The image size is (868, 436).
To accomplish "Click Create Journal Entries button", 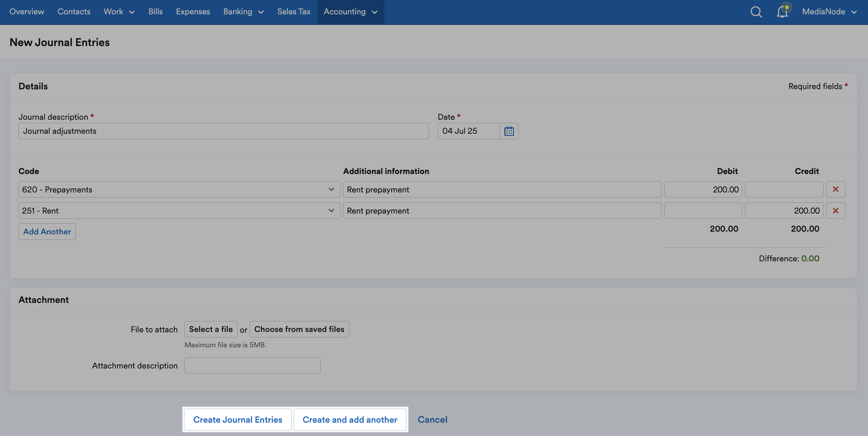I will [x=238, y=420].
